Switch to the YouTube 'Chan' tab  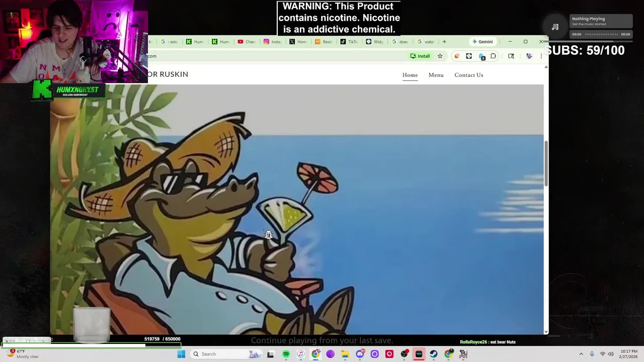(x=247, y=42)
